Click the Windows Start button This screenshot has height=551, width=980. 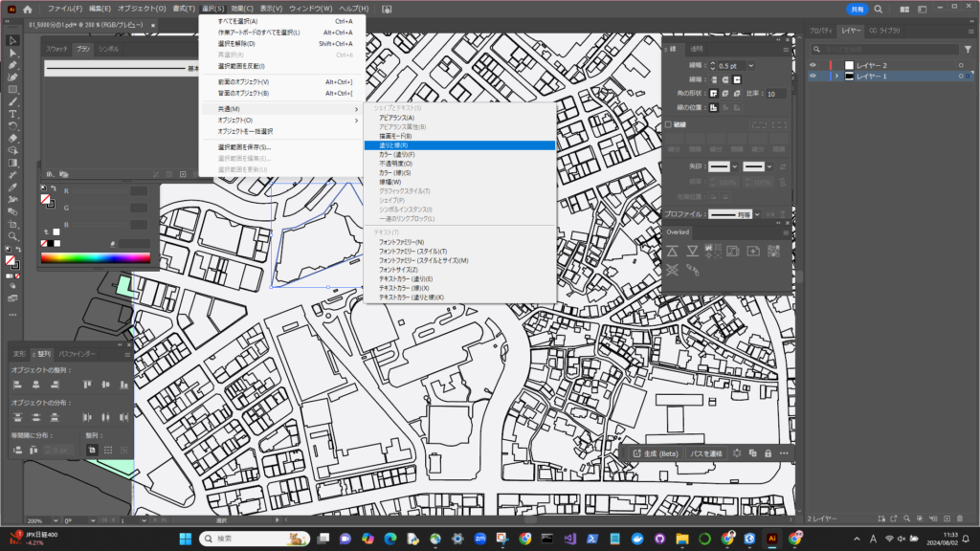(186, 539)
